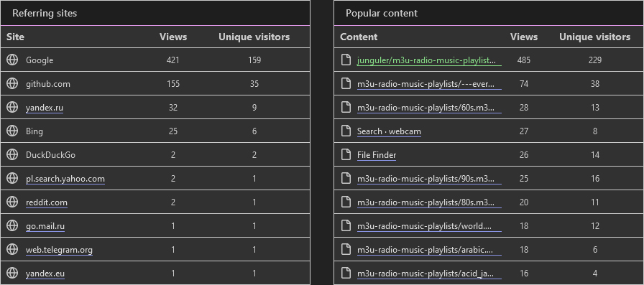Visit the yandex.eu referring site
Image resolution: width=644 pixels, height=285 pixels.
pyautogui.click(x=45, y=274)
